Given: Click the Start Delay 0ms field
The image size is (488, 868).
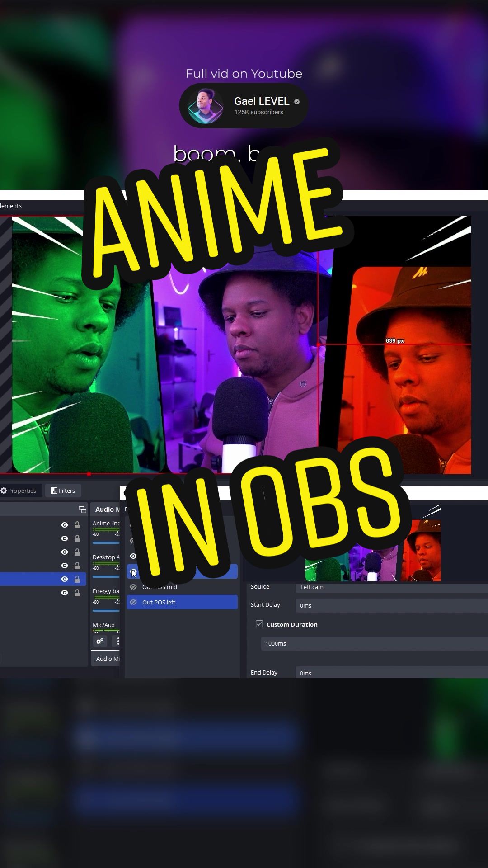Looking at the screenshot, I should 391,605.
